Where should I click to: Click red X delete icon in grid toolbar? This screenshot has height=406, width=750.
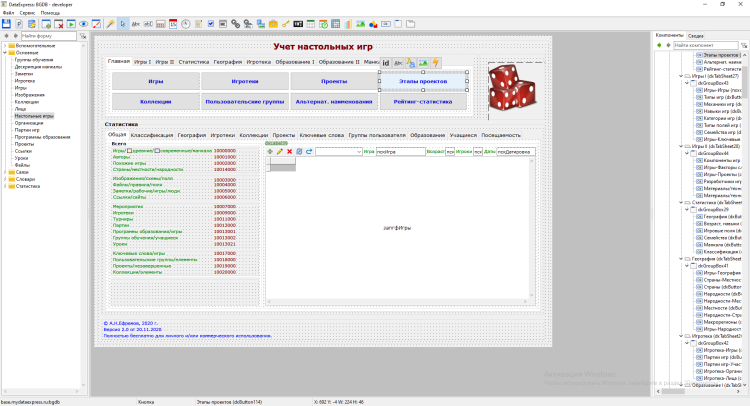289,152
